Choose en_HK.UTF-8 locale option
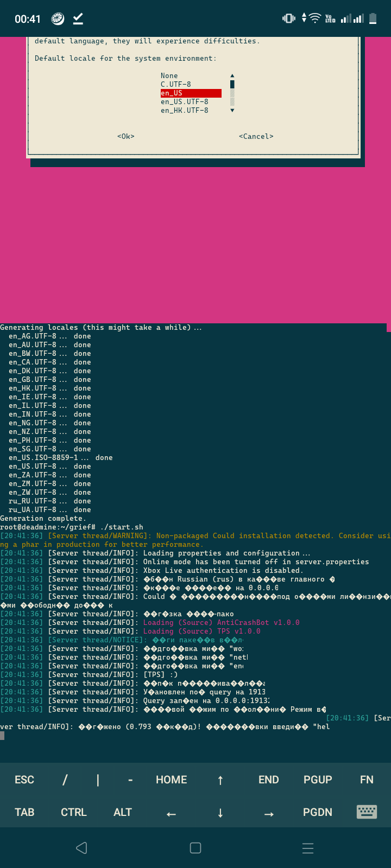This screenshot has width=391, height=868. [x=185, y=111]
